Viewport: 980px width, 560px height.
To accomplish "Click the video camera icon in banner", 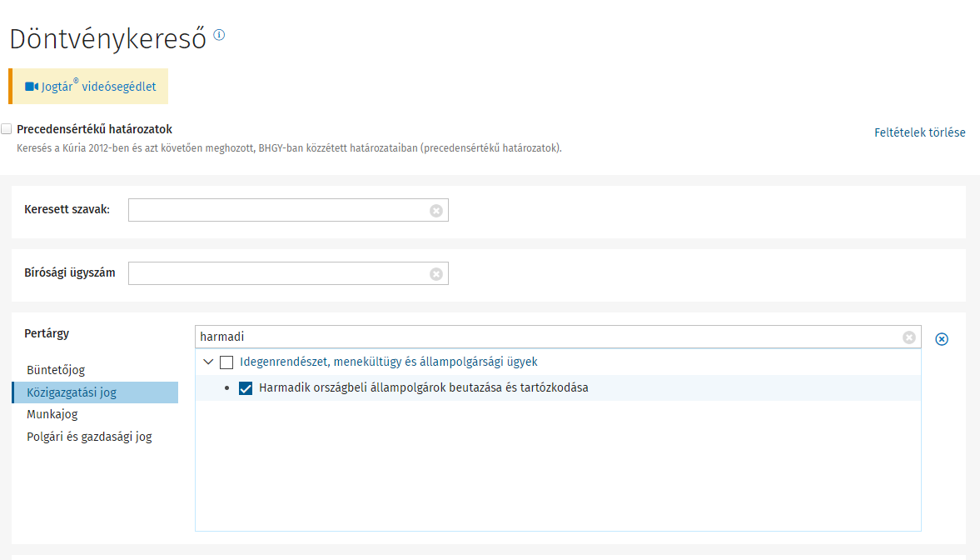I will click(x=32, y=87).
